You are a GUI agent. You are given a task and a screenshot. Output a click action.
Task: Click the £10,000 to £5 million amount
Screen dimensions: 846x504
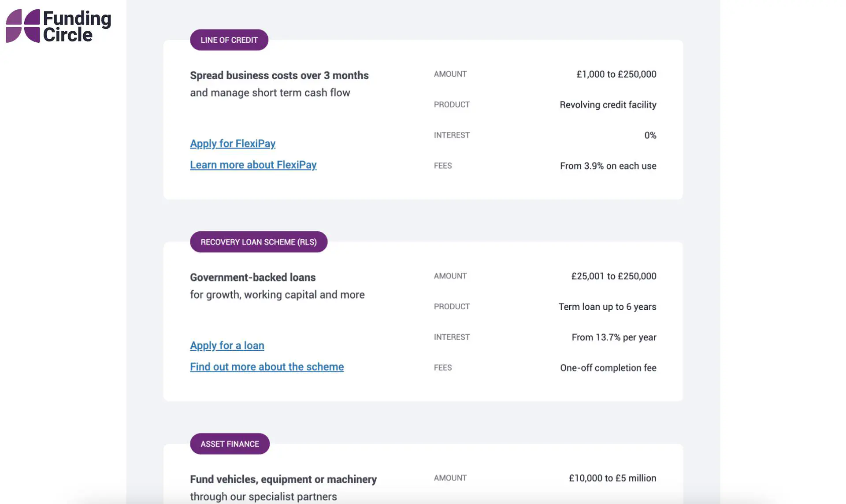tap(612, 478)
